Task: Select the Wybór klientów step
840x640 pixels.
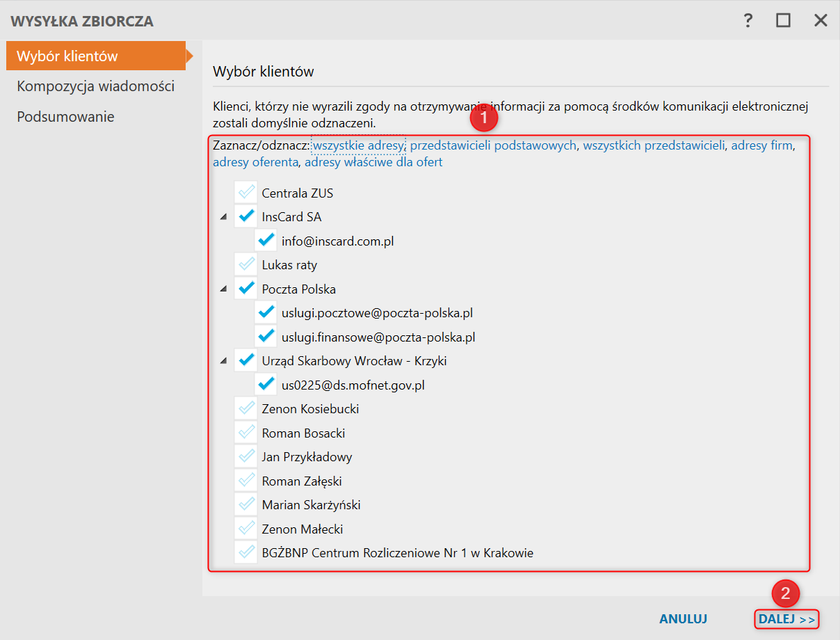Action: pos(67,56)
